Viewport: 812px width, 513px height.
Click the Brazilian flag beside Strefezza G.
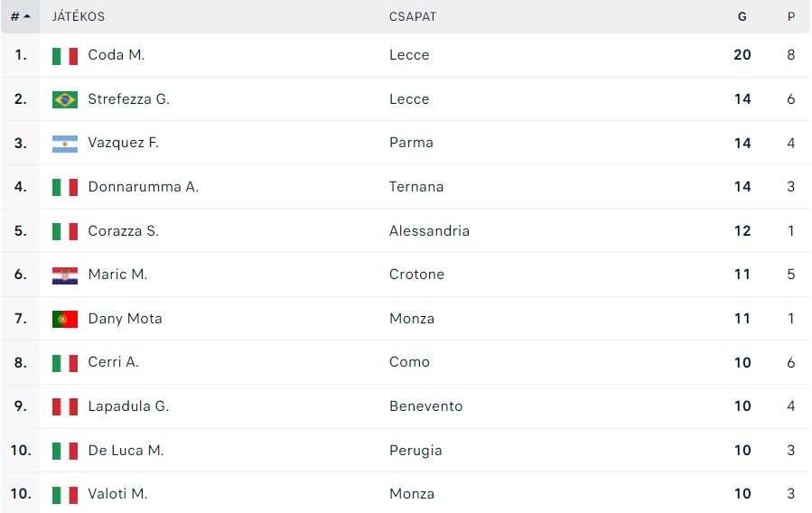65,99
